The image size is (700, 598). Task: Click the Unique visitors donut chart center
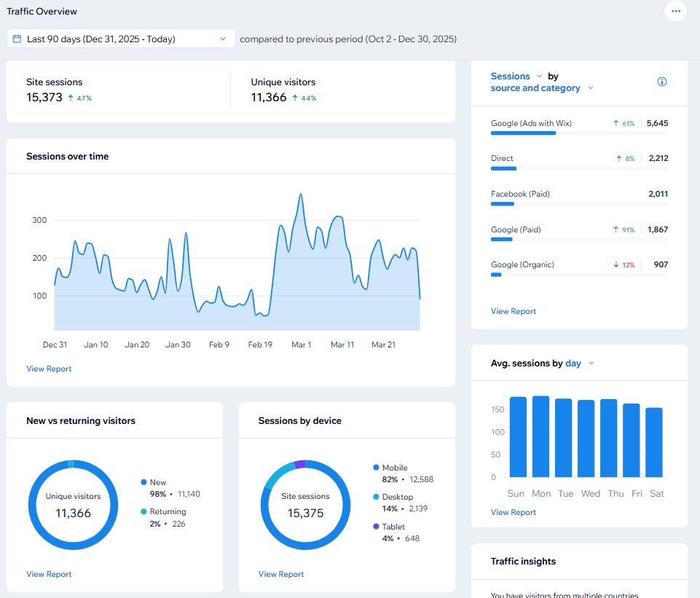point(74,505)
